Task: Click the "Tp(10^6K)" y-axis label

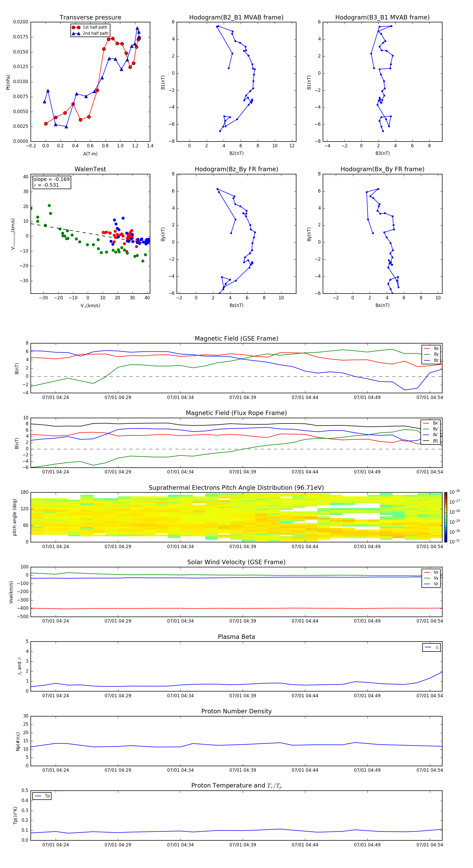Action: pyautogui.click(x=15, y=815)
